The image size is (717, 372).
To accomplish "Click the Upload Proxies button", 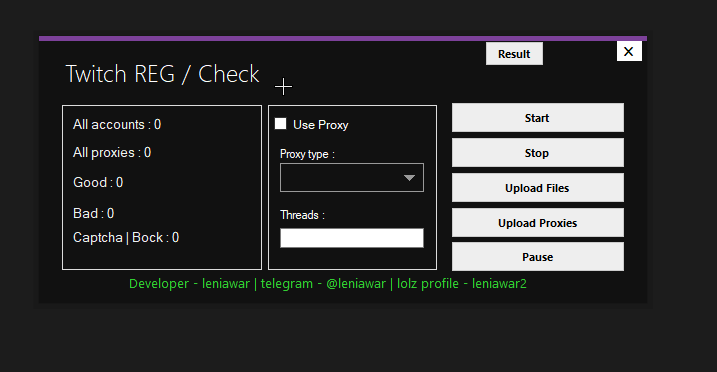I will pyautogui.click(x=538, y=223).
